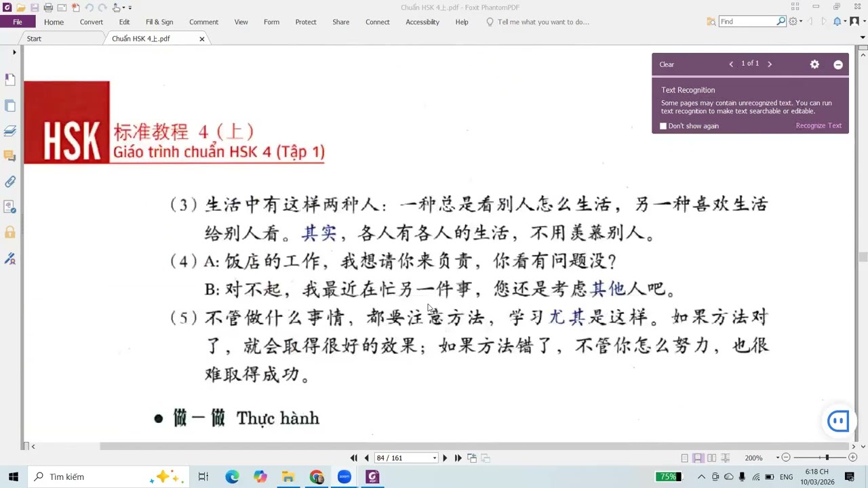Click the zoom in plus button
This screenshot has height=488, width=868.
[852, 458]
